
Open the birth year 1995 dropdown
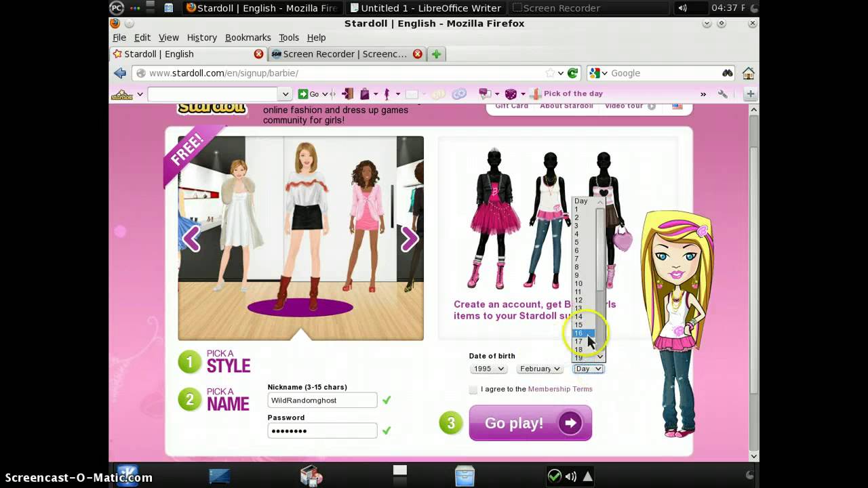(488, 369)
